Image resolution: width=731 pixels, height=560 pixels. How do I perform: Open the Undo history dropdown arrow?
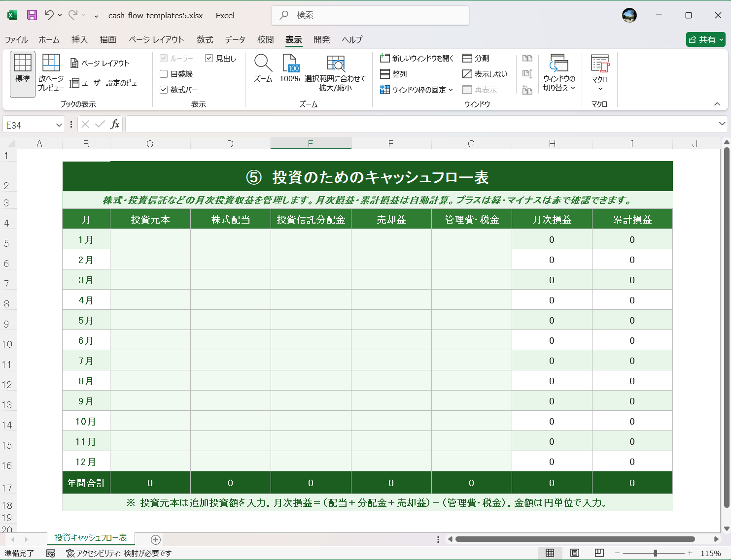[60, 15]
